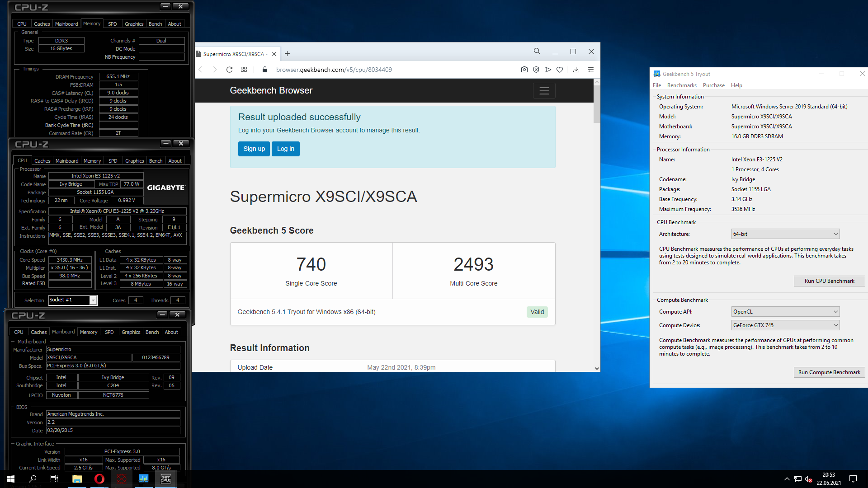Click the browser page vertical scrollbar thumb

pos(597,104)
